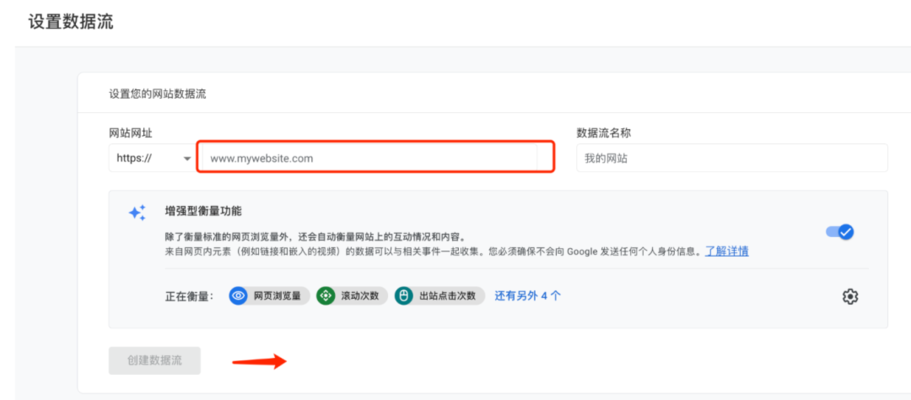Viewport: 911px width, 400px height.
Task: Click the 设置数据流 page title
Action: [x=71, y=21]
